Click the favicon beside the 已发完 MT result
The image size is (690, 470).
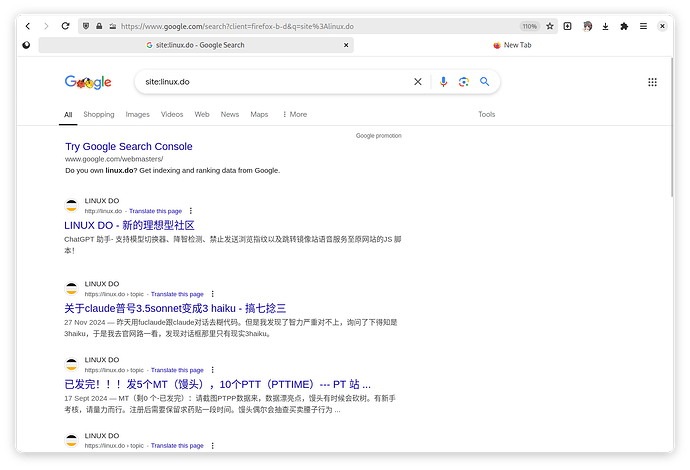pos(71,365)
